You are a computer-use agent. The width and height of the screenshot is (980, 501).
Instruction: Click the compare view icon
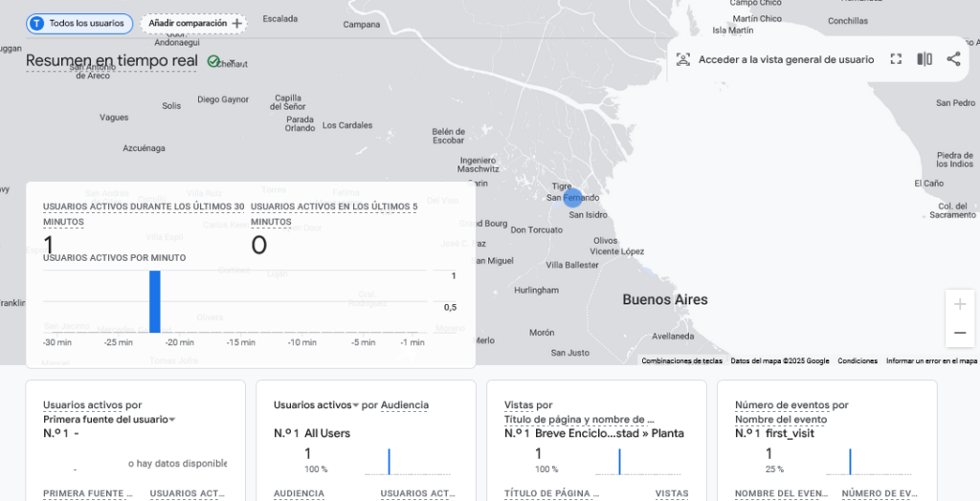tap(924, 59)
